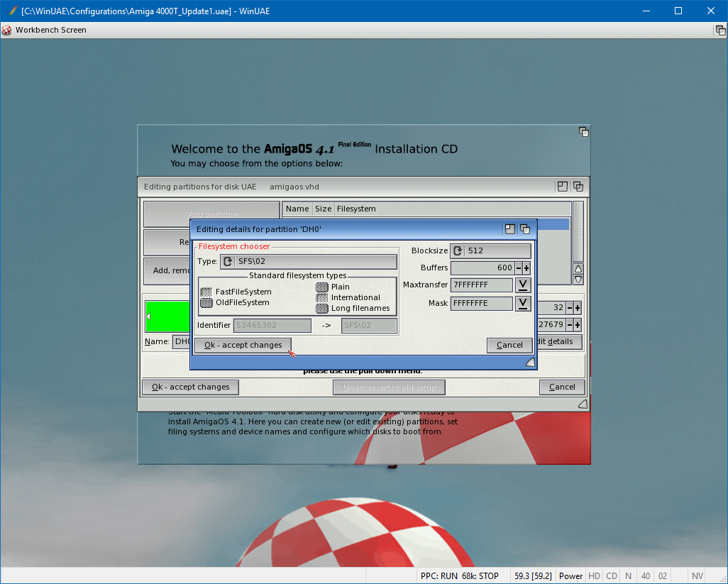Enable the Long filenames option
Screen dimensions: 728x584
(322, 308)
